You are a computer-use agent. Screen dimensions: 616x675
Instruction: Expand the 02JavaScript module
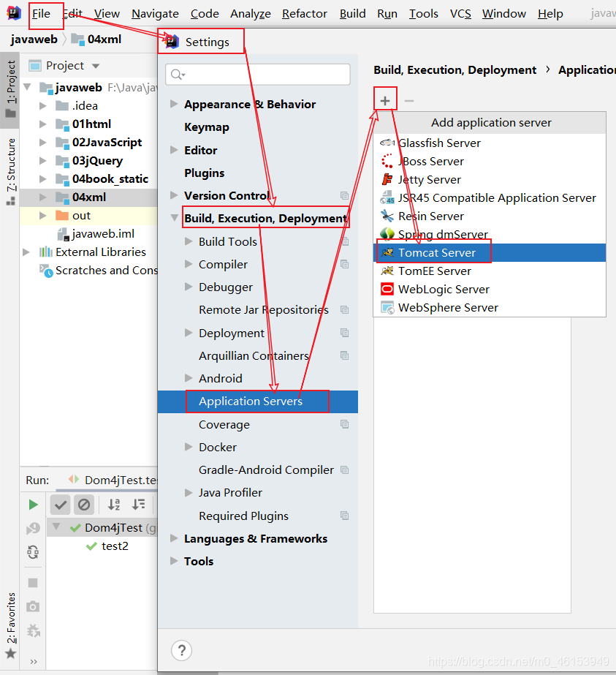click(x=42, y=142)
